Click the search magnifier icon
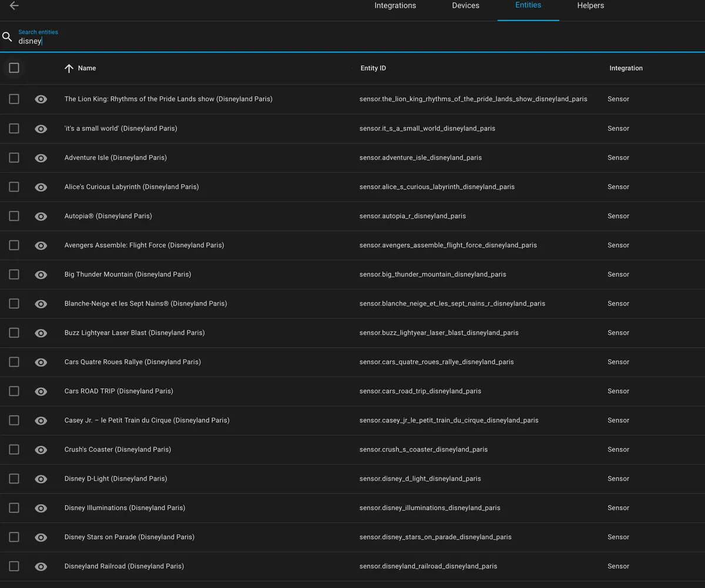The height and width of the screenshot is (588, 705). tap(7, 37)
